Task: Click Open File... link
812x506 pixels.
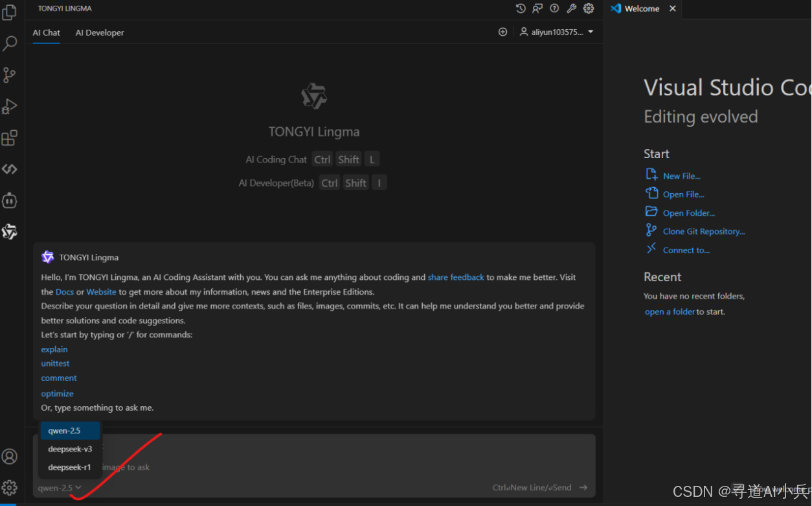Action: [683, 194]
